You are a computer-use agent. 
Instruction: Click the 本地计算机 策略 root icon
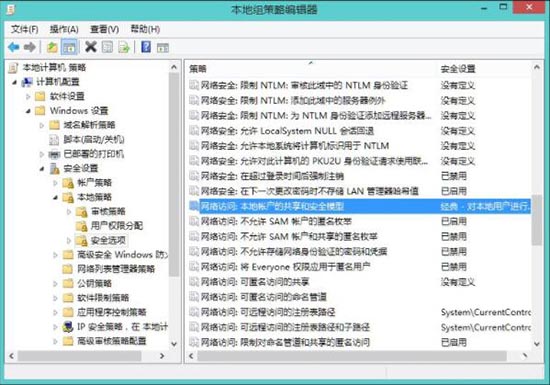13,67
